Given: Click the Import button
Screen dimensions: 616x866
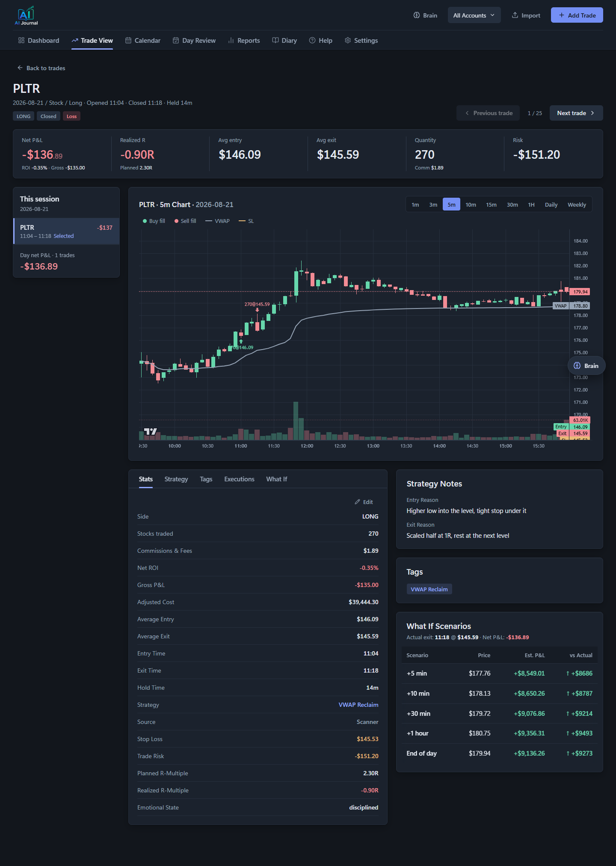Looking at the screenshot, I should 526,15.
